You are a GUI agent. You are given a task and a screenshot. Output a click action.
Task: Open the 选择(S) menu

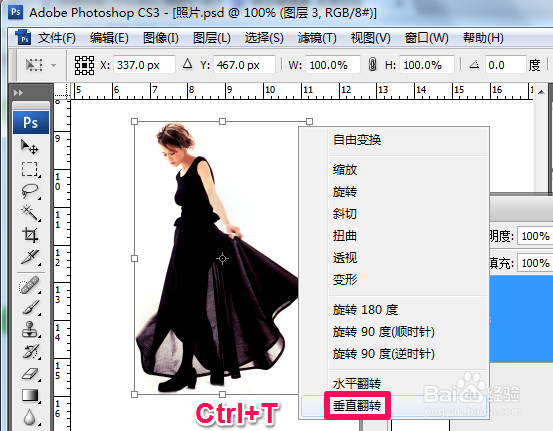click(264, 38)
